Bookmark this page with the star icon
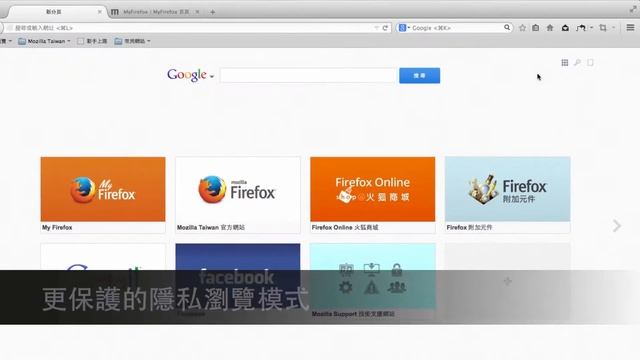The height and width of the screenshot is (360, 640). (x=522, y=28)
